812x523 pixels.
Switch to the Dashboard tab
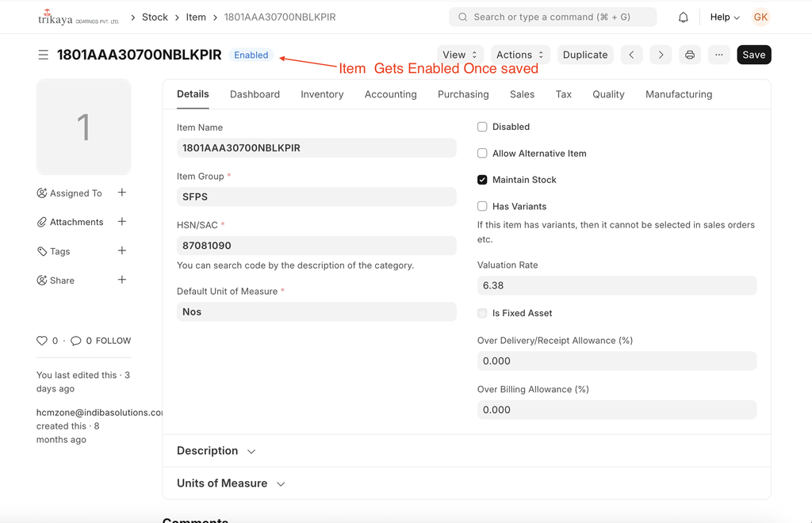pyautogui.click(x=255, y=94)
